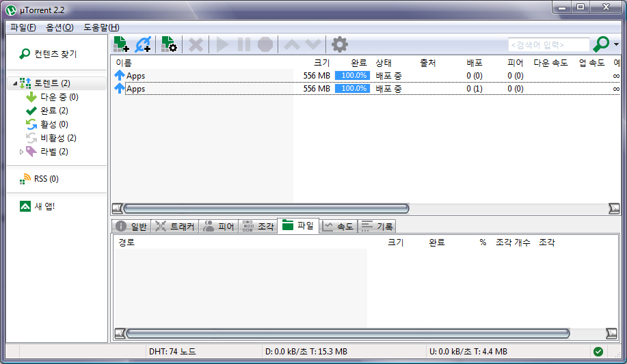Click the Stop torrent icon
Viewport: 627px width, 364px height.
point(265,45)
